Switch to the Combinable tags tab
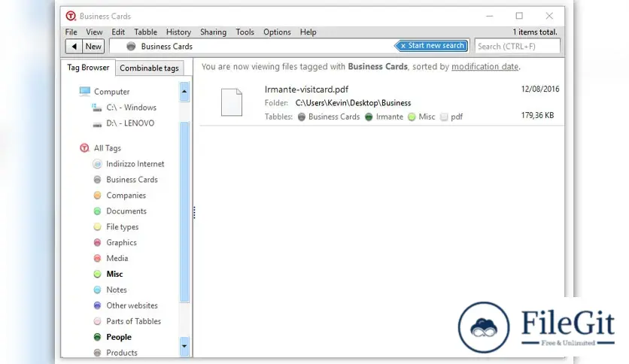629x364 pixels. (x=149, y=68)
